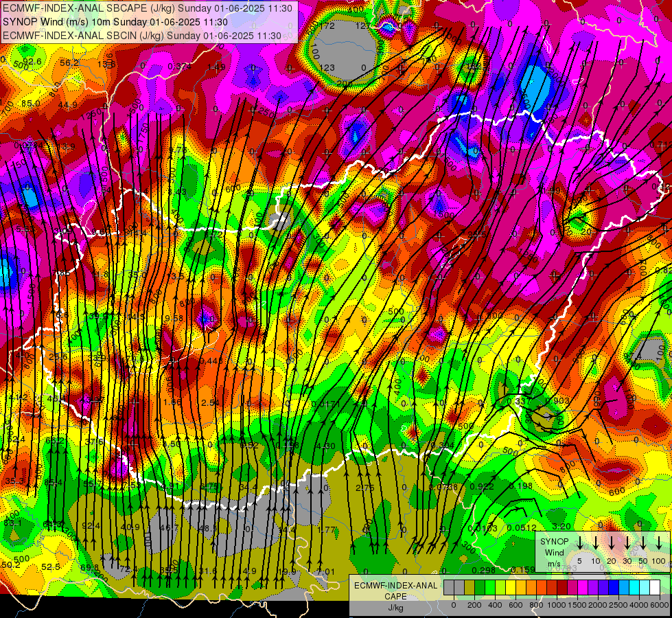Click the SYNOP Wind 10m title line
Screen dimensions: 672x618
click(x=115, y=22)
